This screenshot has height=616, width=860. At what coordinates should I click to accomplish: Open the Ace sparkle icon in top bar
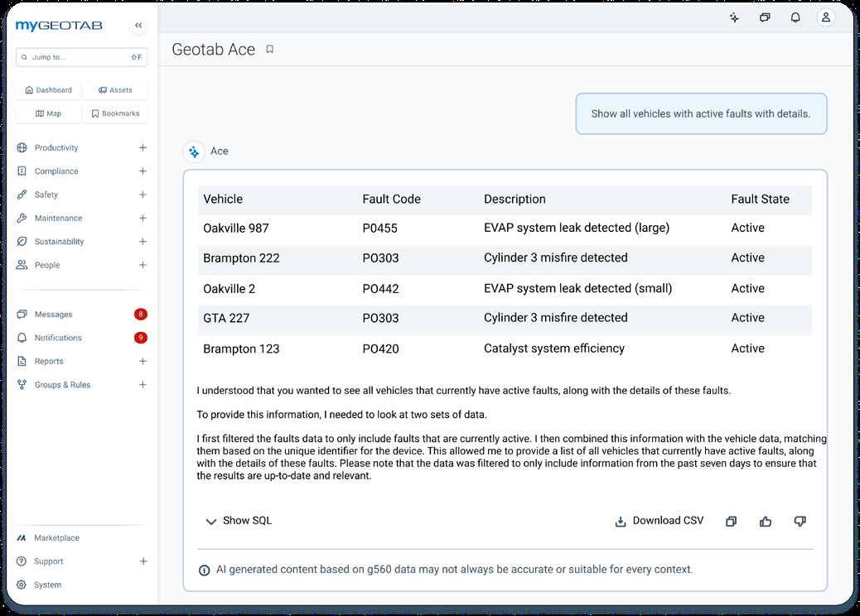(x=734, y=17)
